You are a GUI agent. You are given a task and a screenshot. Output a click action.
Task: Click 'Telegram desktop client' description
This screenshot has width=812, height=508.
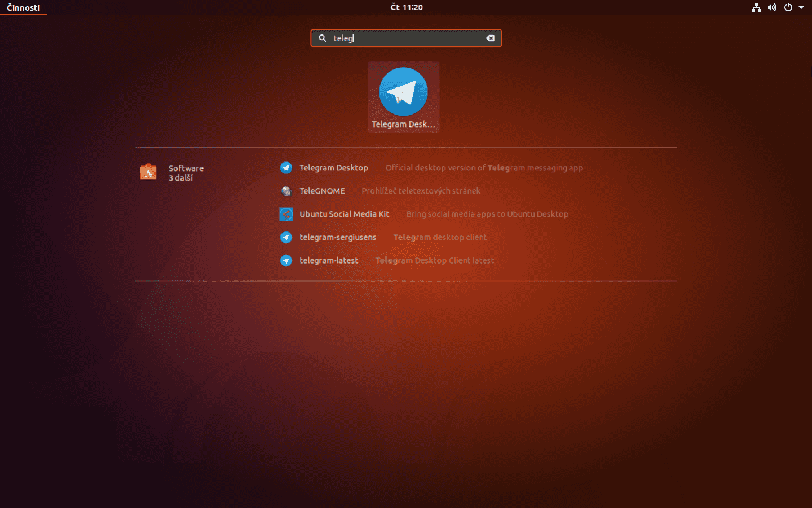point(440,237)
